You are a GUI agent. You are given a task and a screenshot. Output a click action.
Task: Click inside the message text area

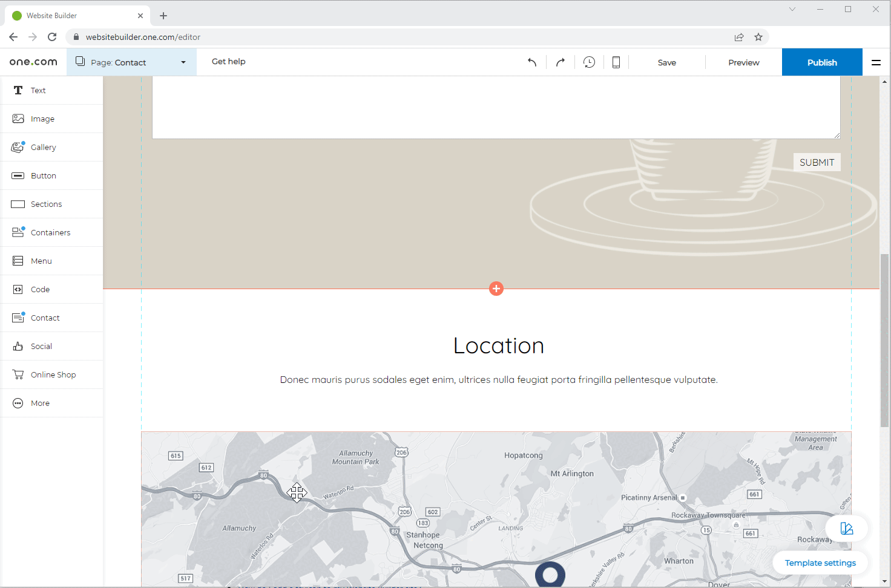[495, 107]
